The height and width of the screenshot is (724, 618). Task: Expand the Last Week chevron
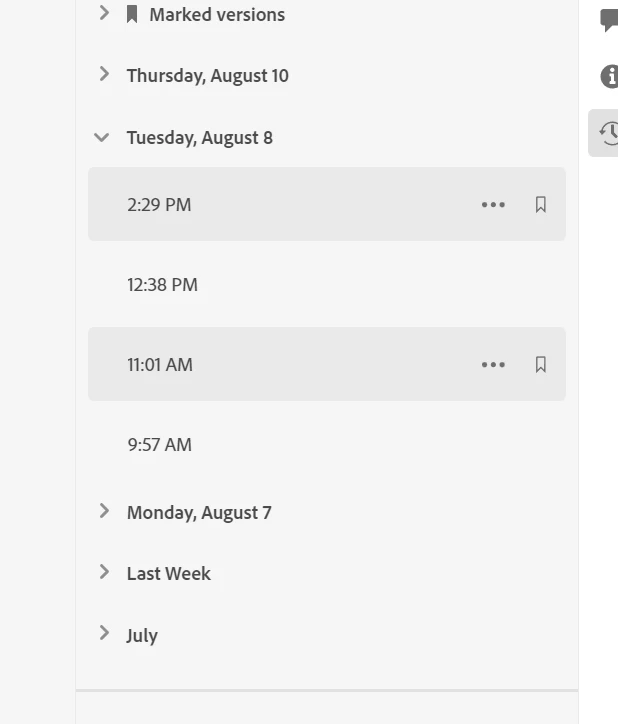tap(104, 573)
